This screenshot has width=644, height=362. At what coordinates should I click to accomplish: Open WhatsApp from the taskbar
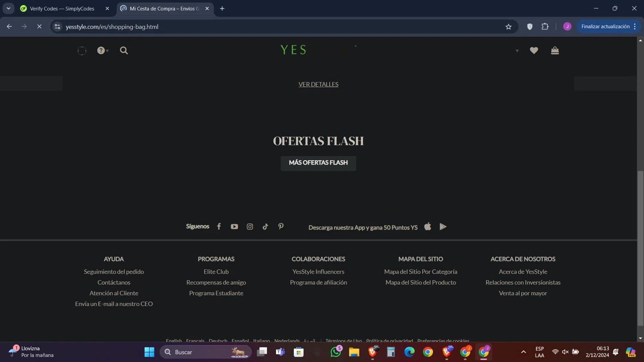click(336, 352)
